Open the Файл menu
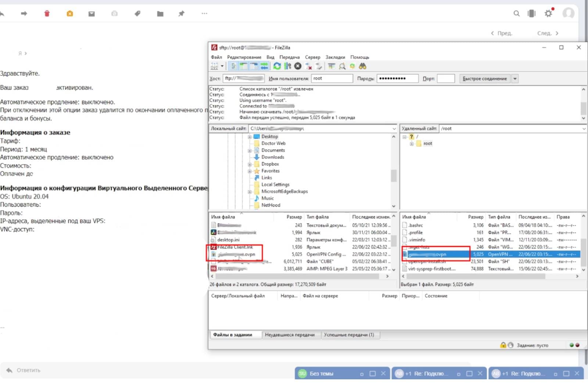The image size is (588, 383). 216,57
